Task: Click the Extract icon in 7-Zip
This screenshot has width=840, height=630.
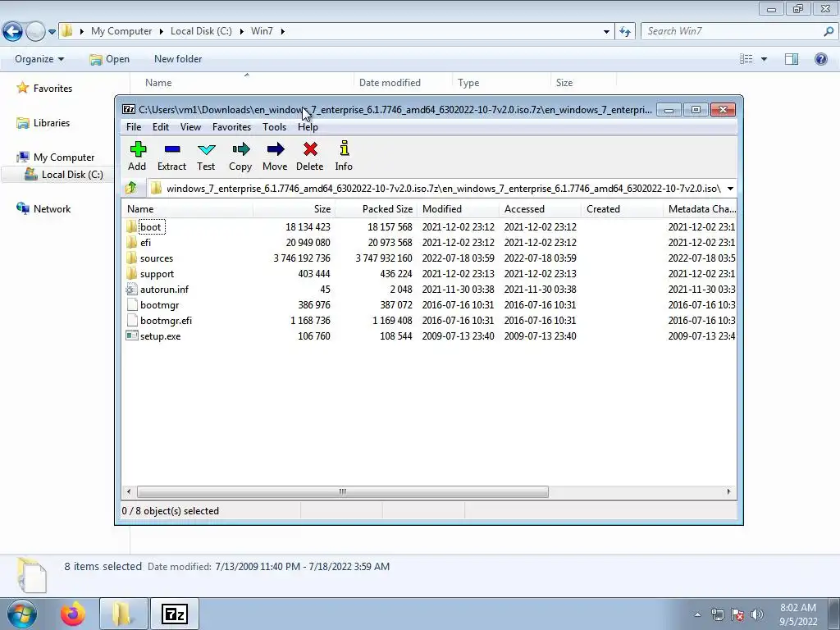Action: point(172,149)
